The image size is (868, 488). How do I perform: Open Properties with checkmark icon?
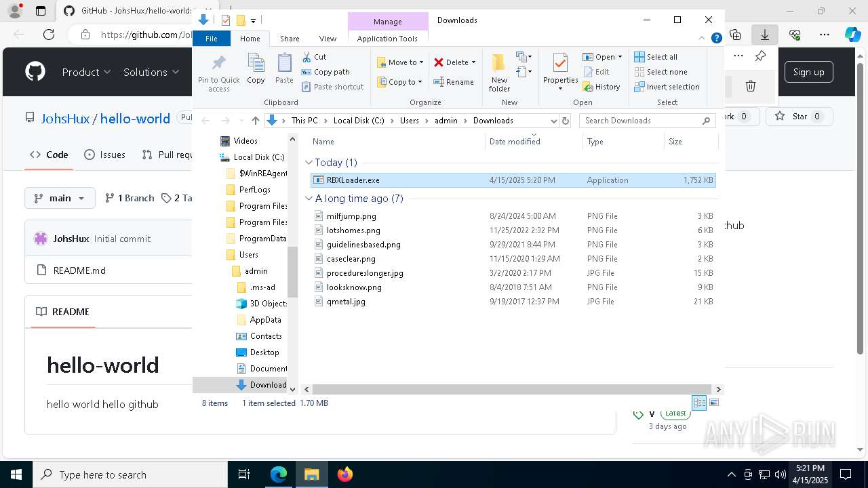[x=560, y=71]
